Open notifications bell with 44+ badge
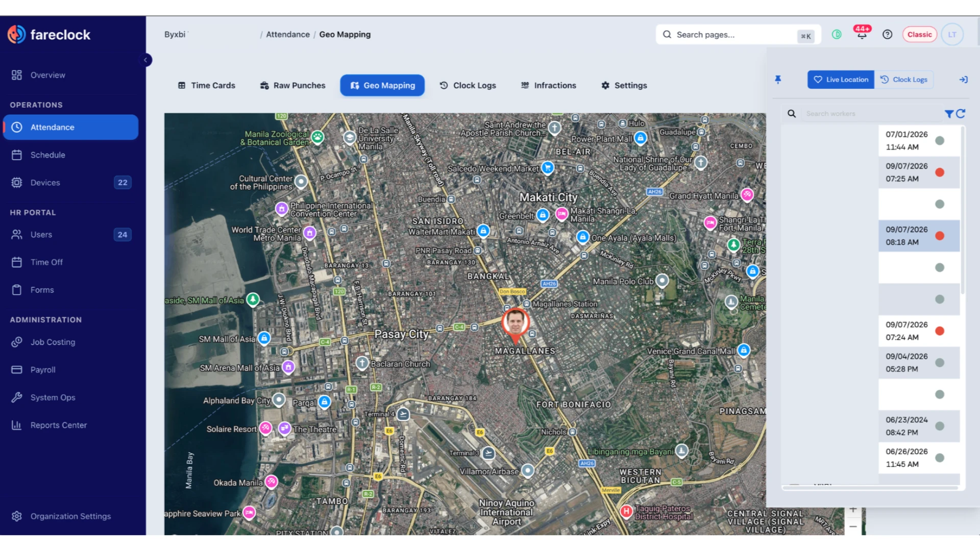 (x=862, y=33)
